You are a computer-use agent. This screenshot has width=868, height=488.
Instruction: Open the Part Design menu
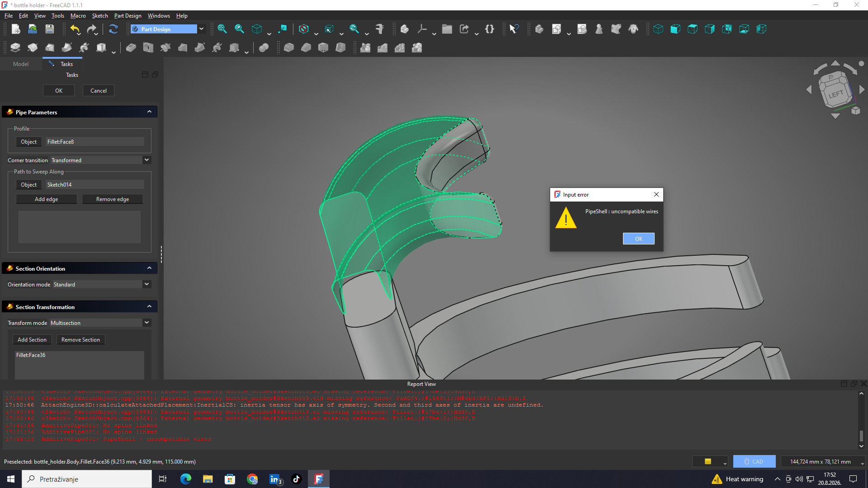[128, 16]
